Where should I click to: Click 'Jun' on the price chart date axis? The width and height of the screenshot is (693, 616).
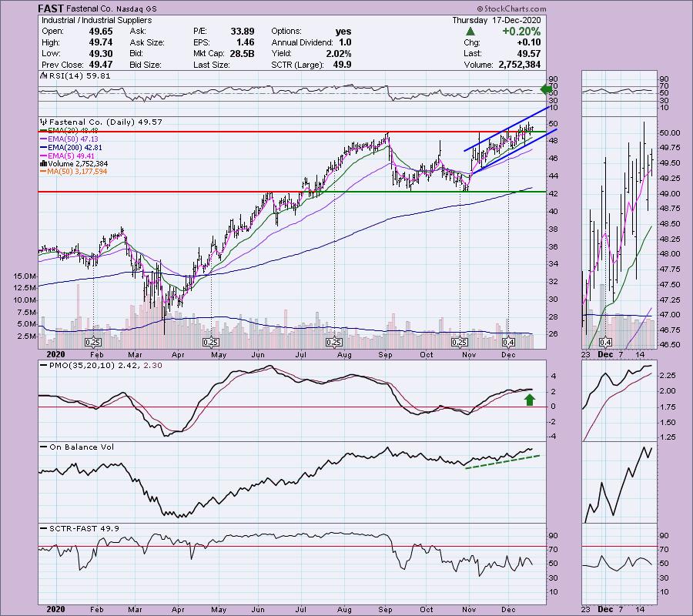tap(258, 355)
